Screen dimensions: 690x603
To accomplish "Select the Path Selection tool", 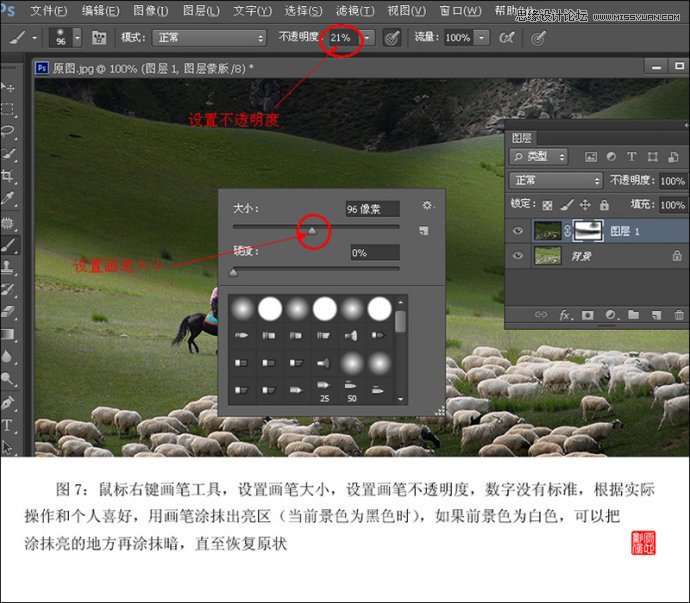I will (8, 447).
